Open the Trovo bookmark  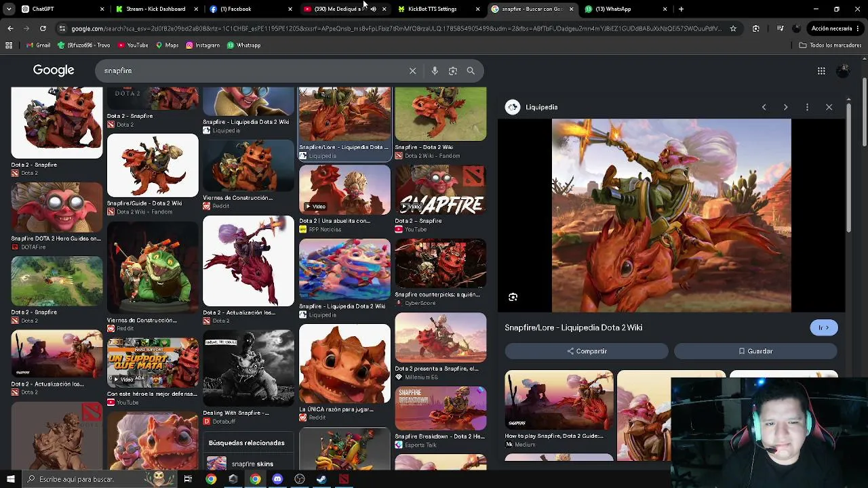click(x=83, y=45)
